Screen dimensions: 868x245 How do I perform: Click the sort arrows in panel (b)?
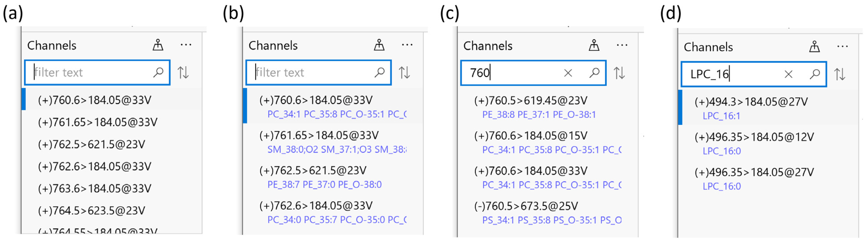pyautogui.click(x=404, y=73)
